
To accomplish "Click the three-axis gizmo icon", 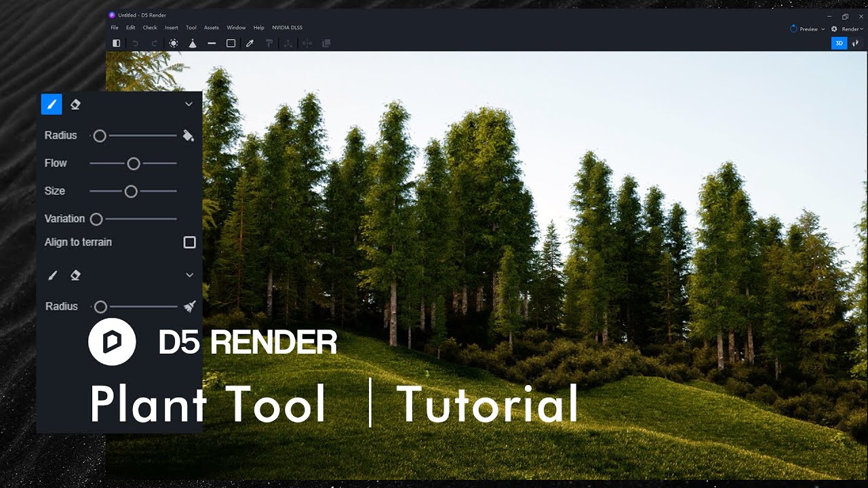I will click(288, 43).
